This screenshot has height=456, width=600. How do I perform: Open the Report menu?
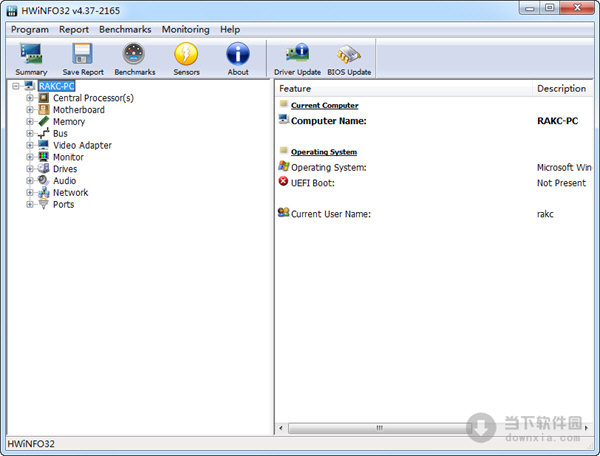(73, 29)
